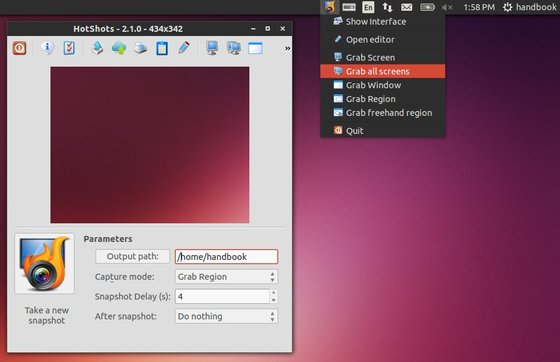Choose Grab freehand region menu entry
Image resolution: width=560 pixels, height=362 pixels.
click(x=382, y=113)
